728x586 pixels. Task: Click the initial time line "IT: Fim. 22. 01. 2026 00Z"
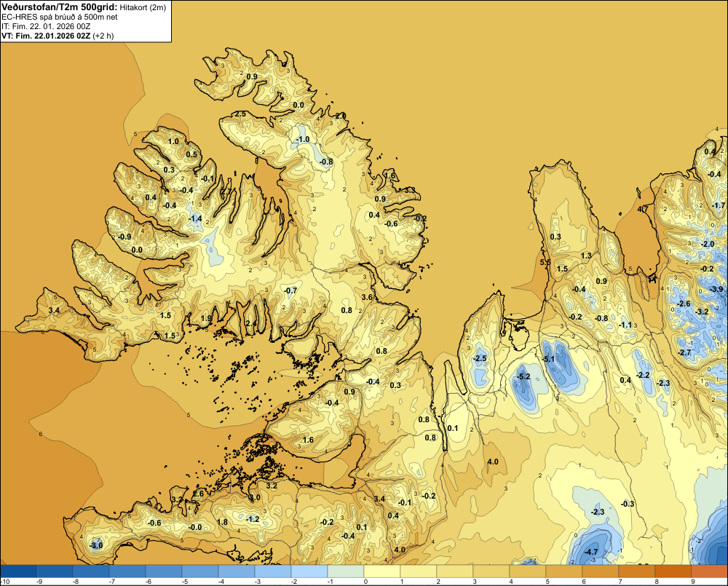pos(46,26)
